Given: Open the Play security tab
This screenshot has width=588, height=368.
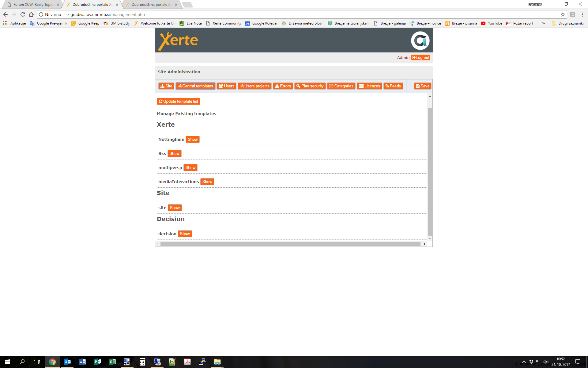Looking at the screenshot, I should pos(310,86).
